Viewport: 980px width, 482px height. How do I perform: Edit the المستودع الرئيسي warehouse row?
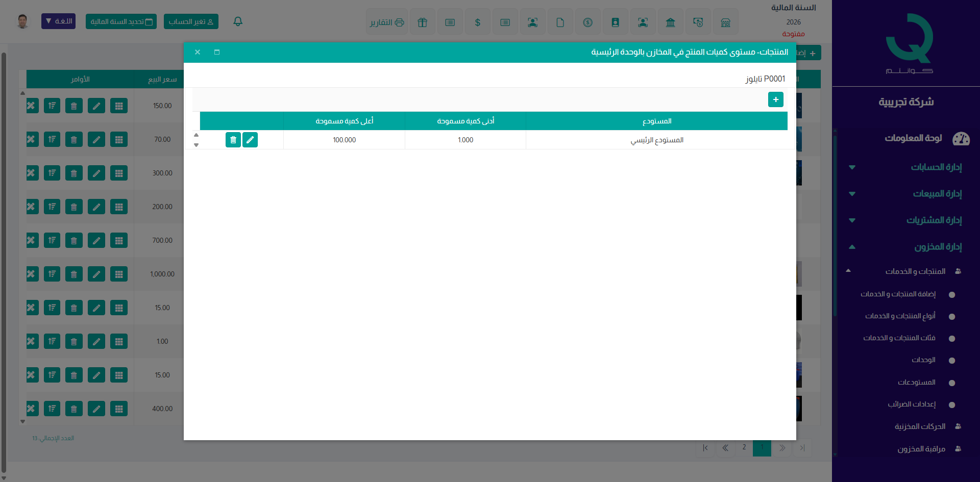pos(250,140)
